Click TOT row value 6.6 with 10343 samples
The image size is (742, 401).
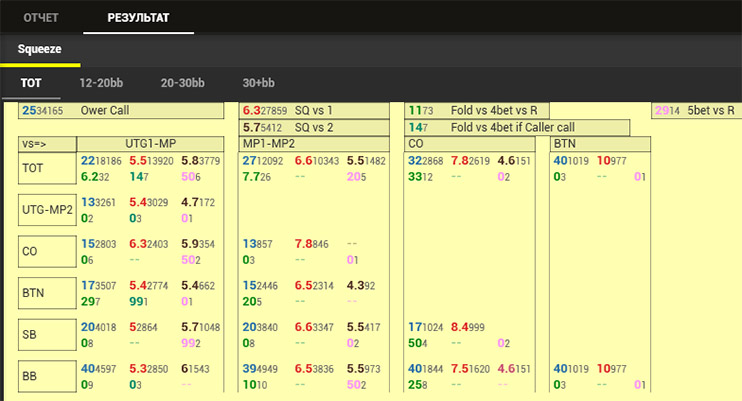click(x=317, y=161)
